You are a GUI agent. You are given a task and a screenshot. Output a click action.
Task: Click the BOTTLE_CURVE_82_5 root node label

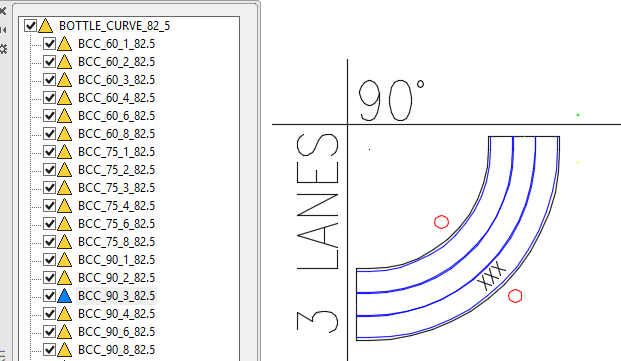pos(114,26)
